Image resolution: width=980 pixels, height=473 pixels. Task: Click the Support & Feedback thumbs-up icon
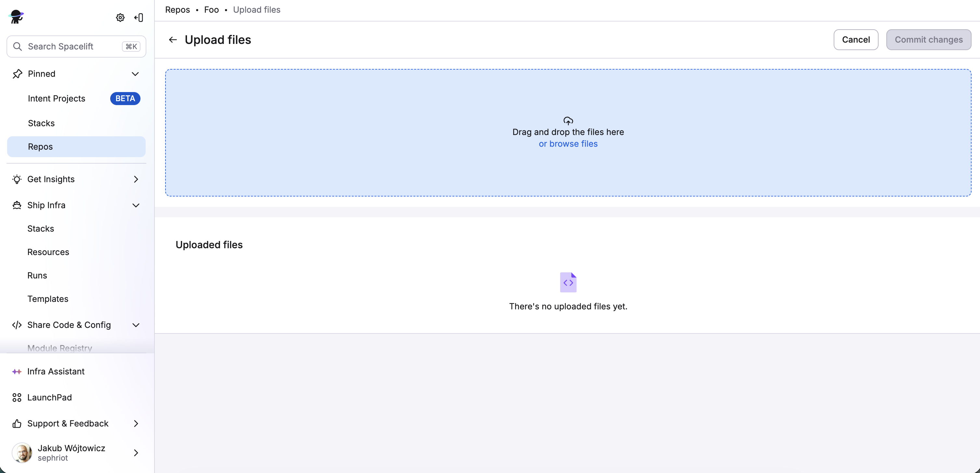coord(16,423)
